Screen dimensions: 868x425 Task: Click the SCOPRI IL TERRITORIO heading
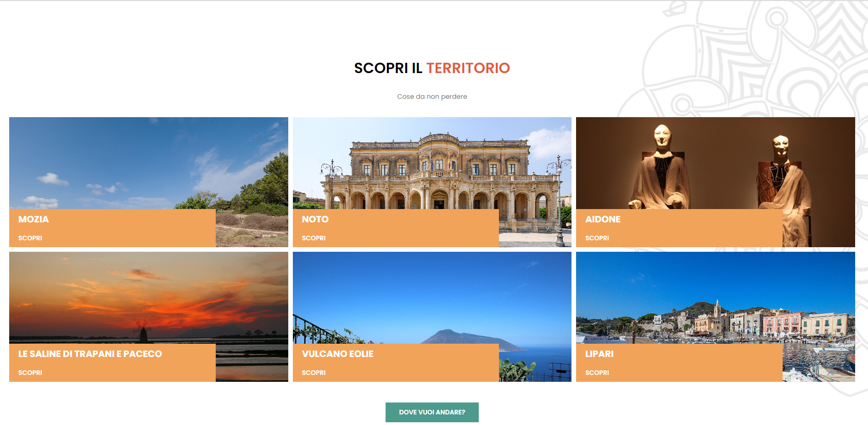click(x=432, y=68)
